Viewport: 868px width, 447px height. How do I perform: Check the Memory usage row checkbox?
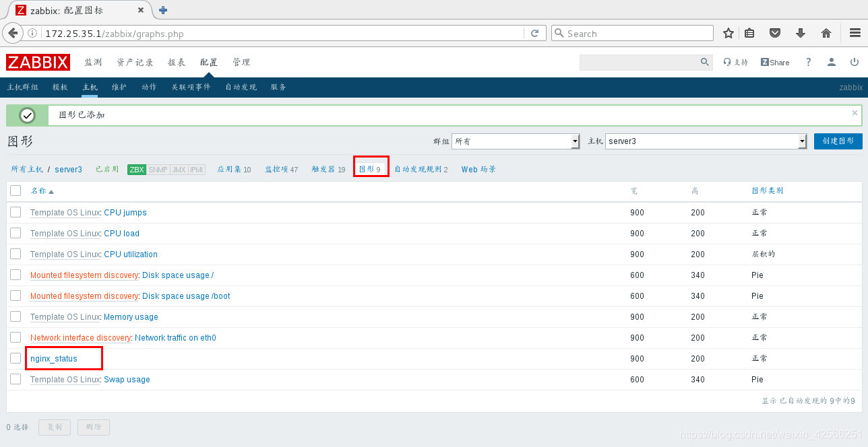point(15,316)
